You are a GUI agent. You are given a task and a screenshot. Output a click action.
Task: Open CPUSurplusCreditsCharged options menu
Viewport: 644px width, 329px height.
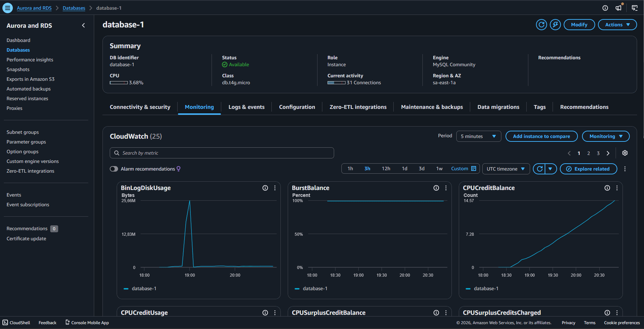(617, 313)
